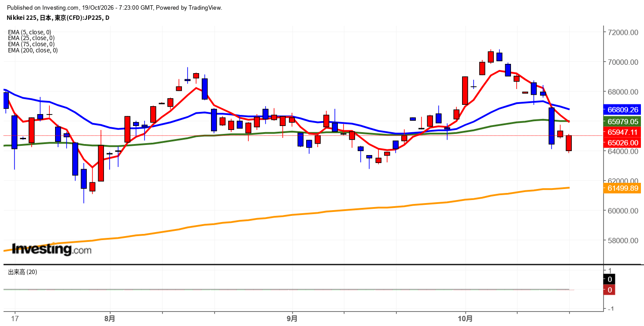The width and height of the screenshot is (644, 326).
Task: Click the green 65979.05 price tag
Action: point(623,122)
